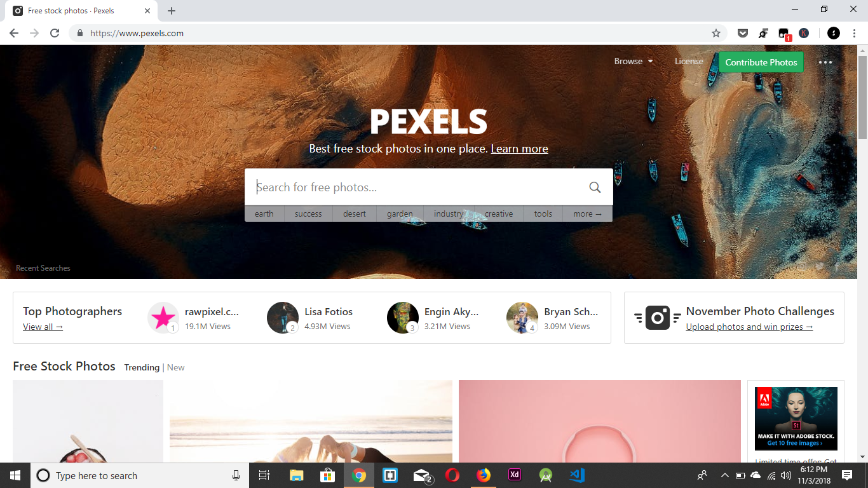Image resolution: width=868 pixels, height=488 pixels.
Task: Select the garden search tag
Action: pos(400,213)
